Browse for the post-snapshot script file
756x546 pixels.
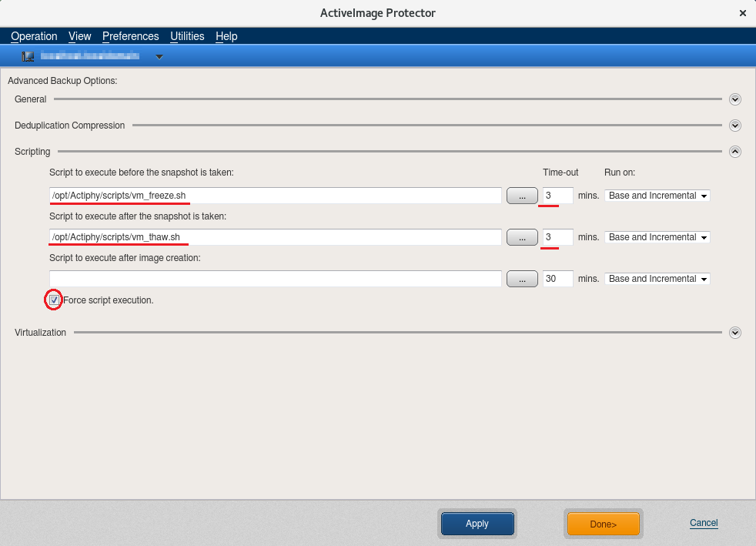tap(522, 237)
